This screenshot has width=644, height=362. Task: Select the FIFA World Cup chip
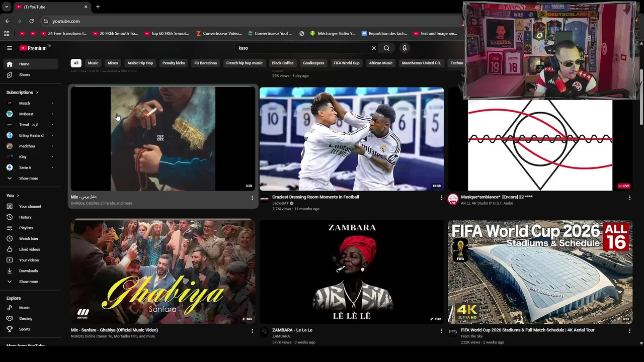(347, 63)
